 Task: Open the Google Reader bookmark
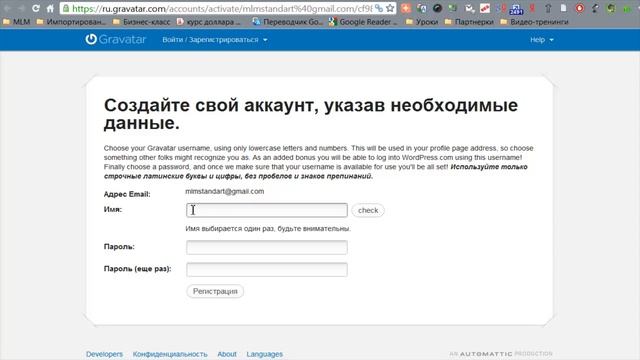point(362,22)
